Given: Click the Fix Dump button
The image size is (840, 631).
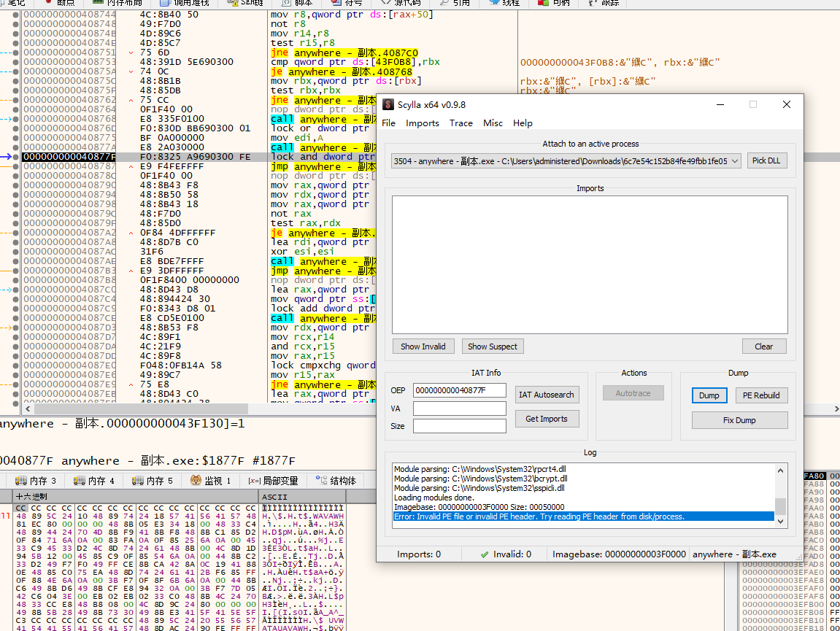Looking at the screenshot, I should tap(739, 420).
